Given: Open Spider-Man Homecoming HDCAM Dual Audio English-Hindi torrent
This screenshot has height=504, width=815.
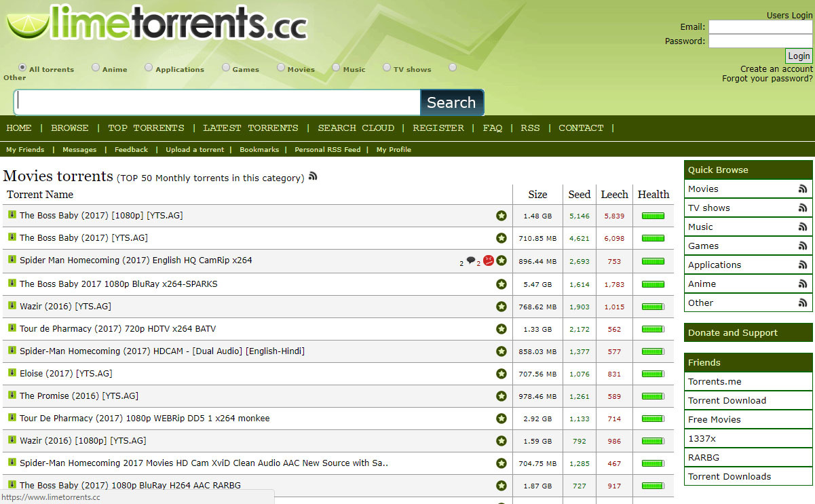Looking at the screenshot, I should [x=162, y=351].
